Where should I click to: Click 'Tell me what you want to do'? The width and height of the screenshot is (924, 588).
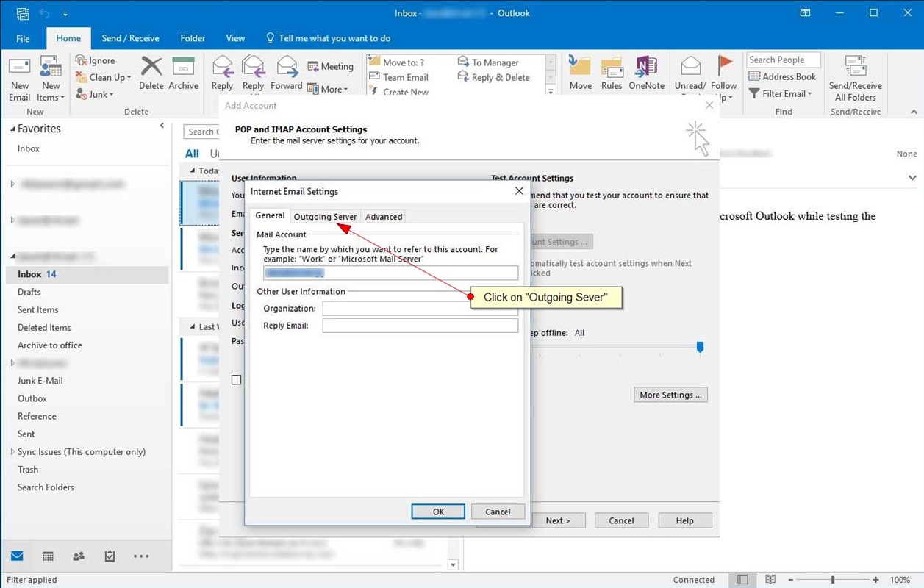tap(328, 38)
